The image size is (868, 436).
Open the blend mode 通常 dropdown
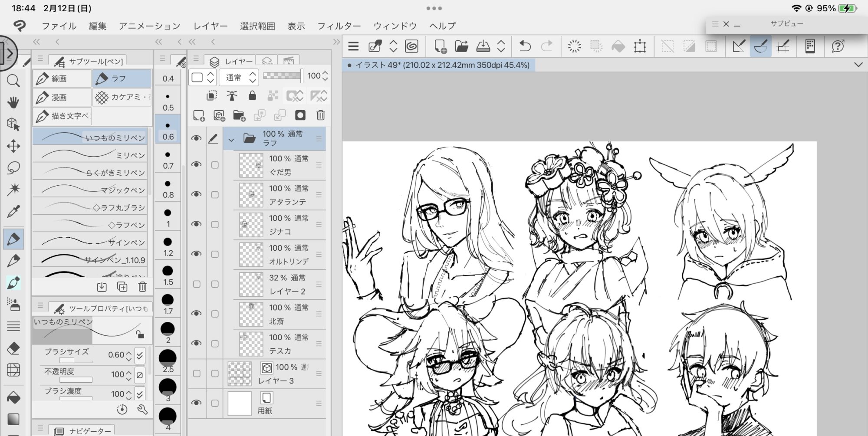(x=239, y=78)
